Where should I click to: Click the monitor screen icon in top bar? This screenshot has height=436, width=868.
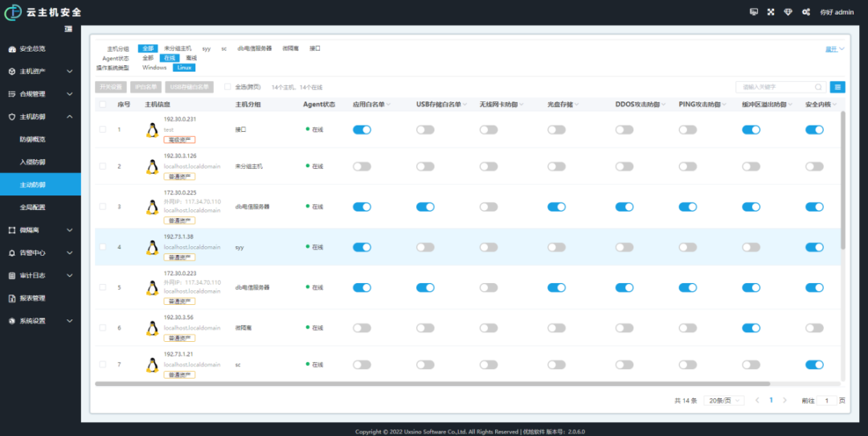click(753, 11)
